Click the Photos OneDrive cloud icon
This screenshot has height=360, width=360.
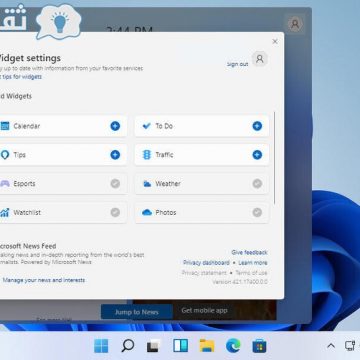[147, 212]
